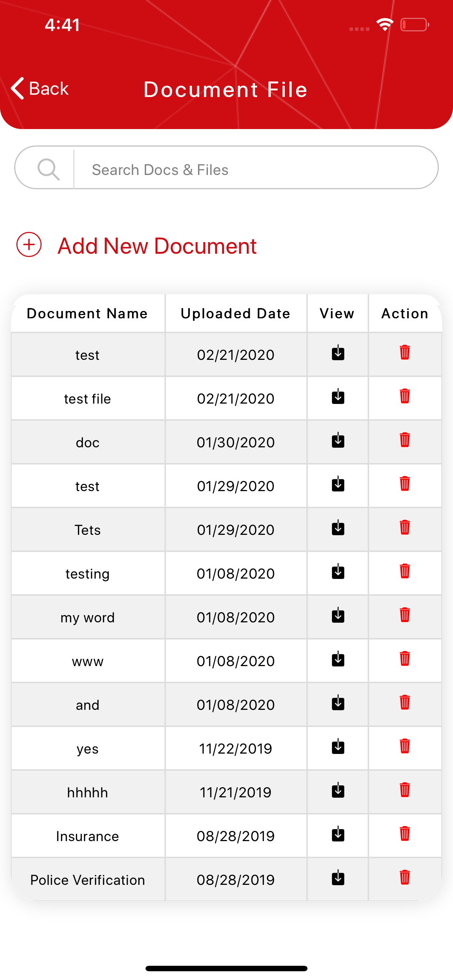Select the Uploaded Date column header
The image size is (453, 980).
[236, 314]
